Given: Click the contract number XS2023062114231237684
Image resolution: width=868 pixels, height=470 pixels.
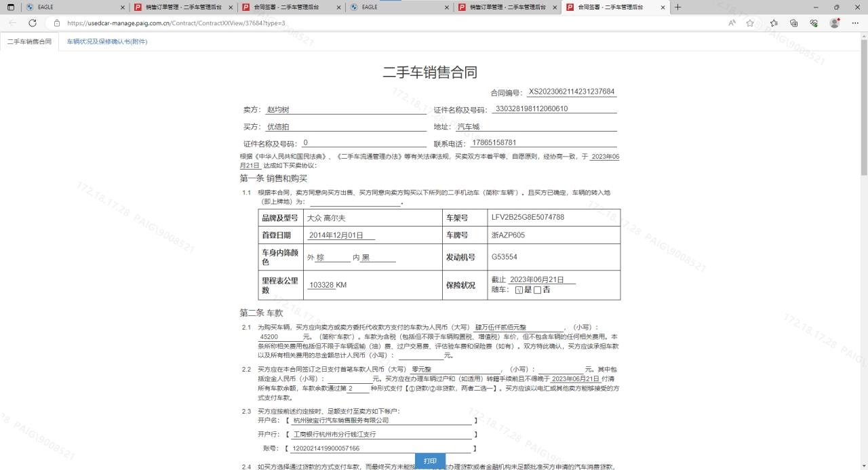Looking at the screenshot, I should [x=572, y=92].
